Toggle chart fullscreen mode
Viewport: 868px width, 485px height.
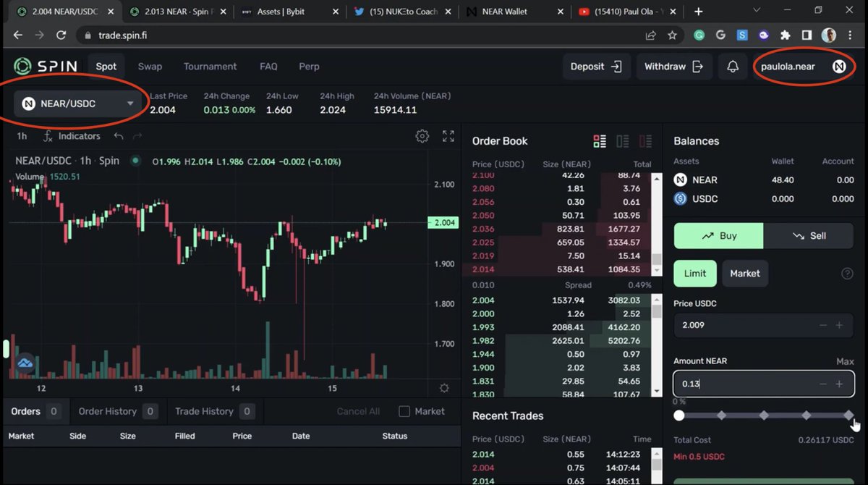click(x=448, y=136)
